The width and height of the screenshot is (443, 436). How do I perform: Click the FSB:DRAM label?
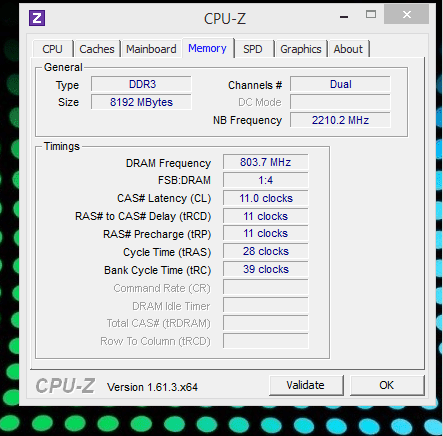tap(184, 180)
